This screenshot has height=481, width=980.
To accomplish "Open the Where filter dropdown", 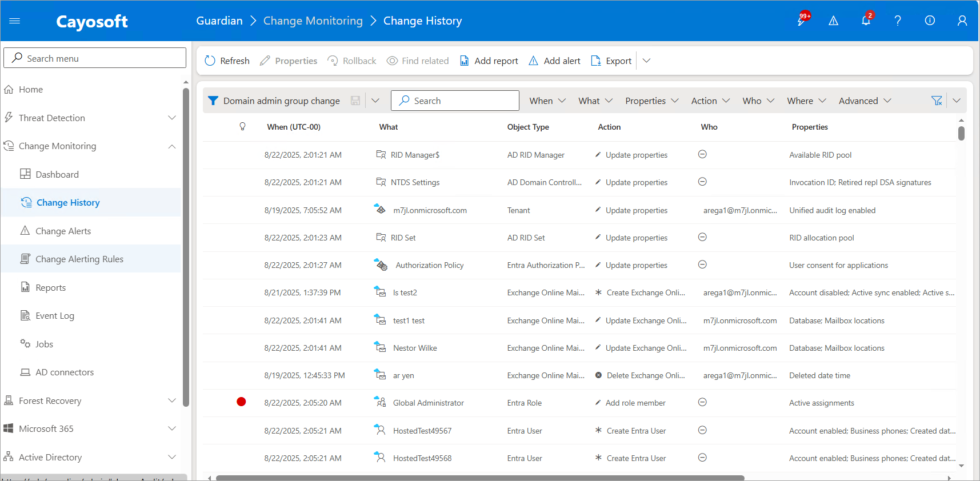I will coord(806,101).
